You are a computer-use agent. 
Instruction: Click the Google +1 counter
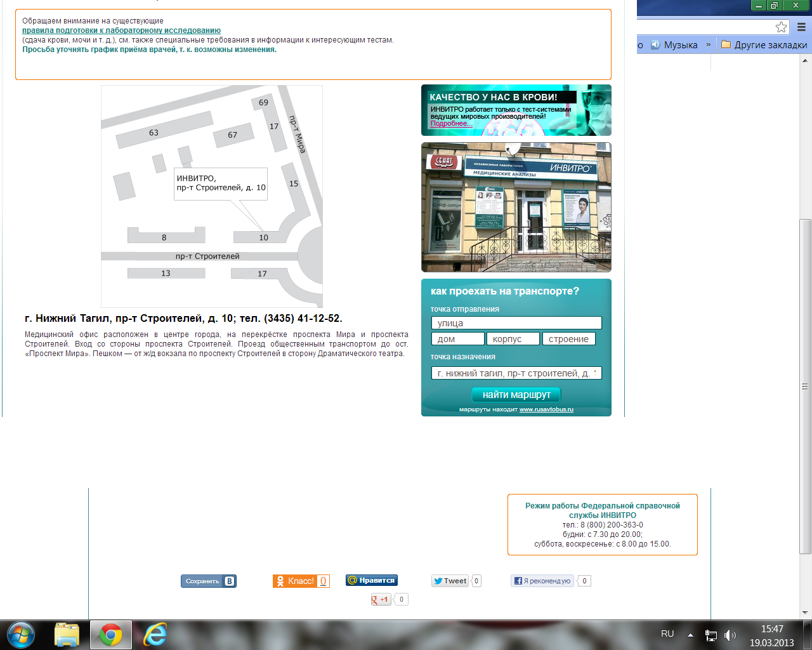(401, 599)
